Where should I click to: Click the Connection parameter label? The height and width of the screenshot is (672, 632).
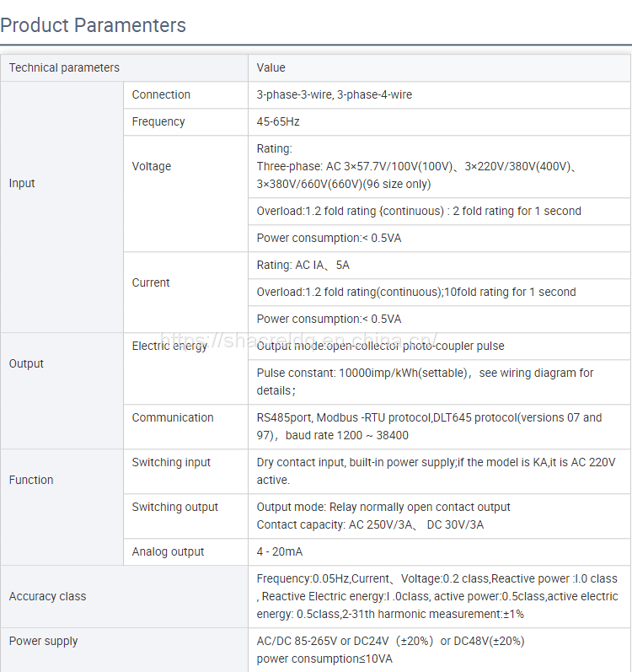click(x=161, y=94)
